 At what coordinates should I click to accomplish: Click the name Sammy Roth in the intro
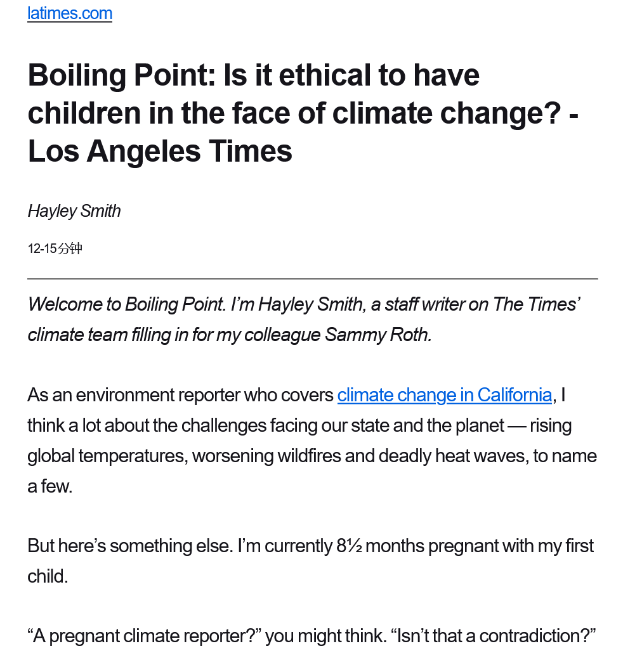coord(377,335)
